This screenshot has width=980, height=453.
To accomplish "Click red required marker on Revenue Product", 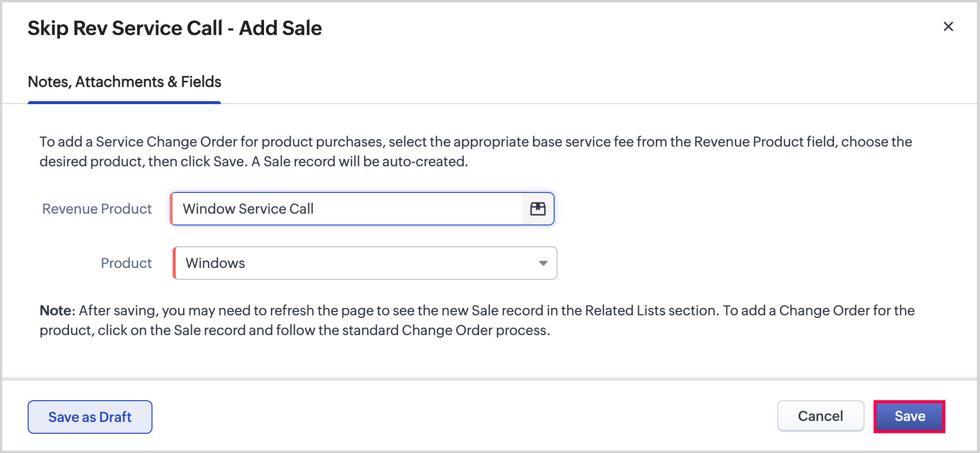I will 171,209.
